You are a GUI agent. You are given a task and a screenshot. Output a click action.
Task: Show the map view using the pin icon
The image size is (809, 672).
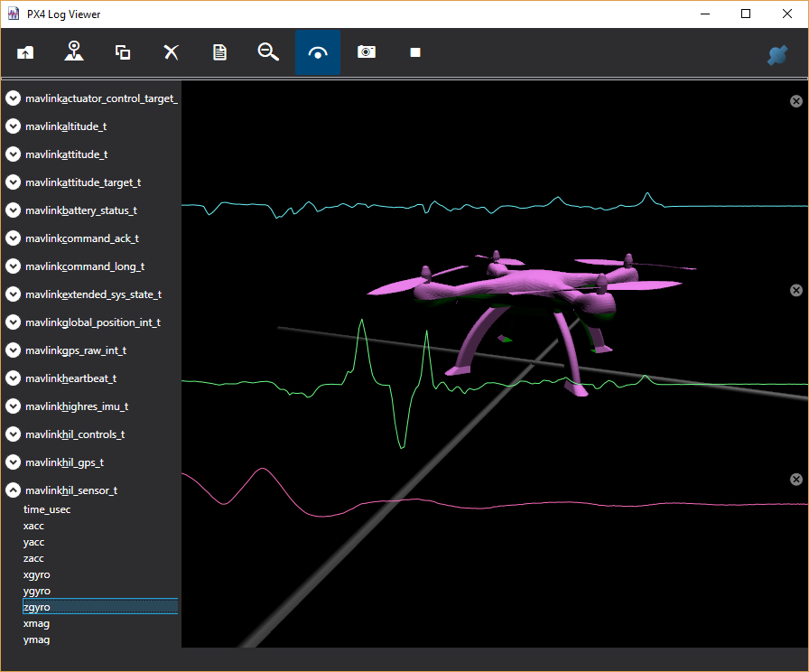click(74, 52)
